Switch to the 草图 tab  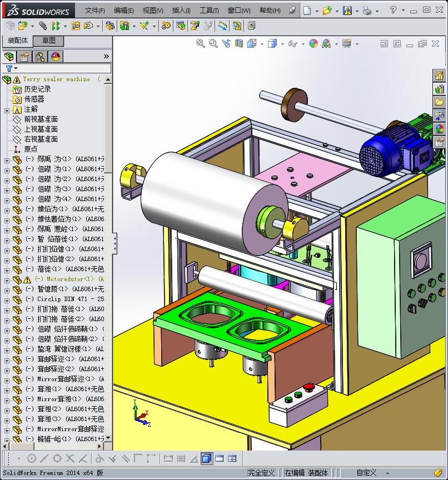click(x=49, y=41)
